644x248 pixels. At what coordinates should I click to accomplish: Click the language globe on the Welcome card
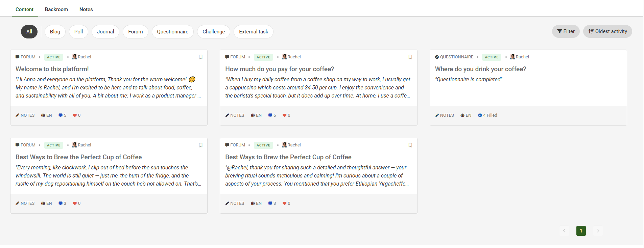(43, 115)
